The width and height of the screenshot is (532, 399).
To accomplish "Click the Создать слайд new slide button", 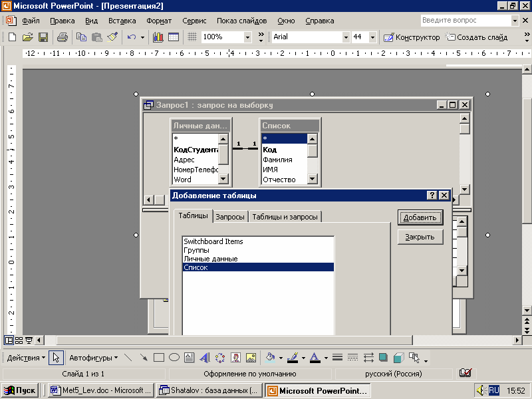I will tap(477, 37).
